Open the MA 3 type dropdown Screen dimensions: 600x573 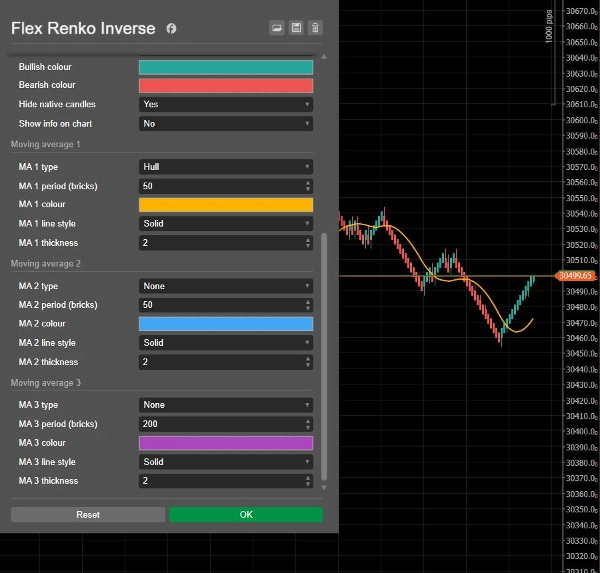(226, 405)
